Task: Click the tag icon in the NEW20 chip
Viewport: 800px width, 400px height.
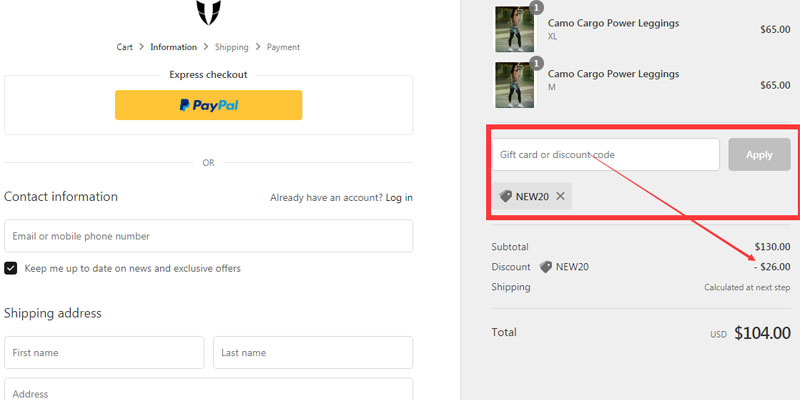Action: (x=506, y=196)
